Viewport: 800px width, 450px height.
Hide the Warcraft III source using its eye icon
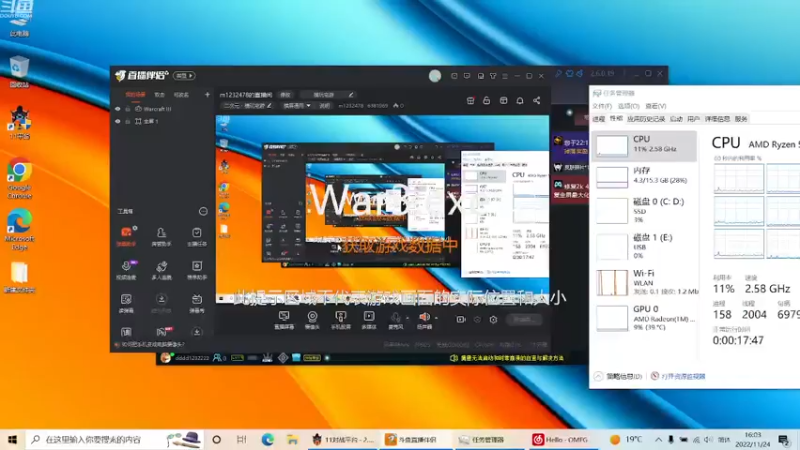[x=118, y=109]
